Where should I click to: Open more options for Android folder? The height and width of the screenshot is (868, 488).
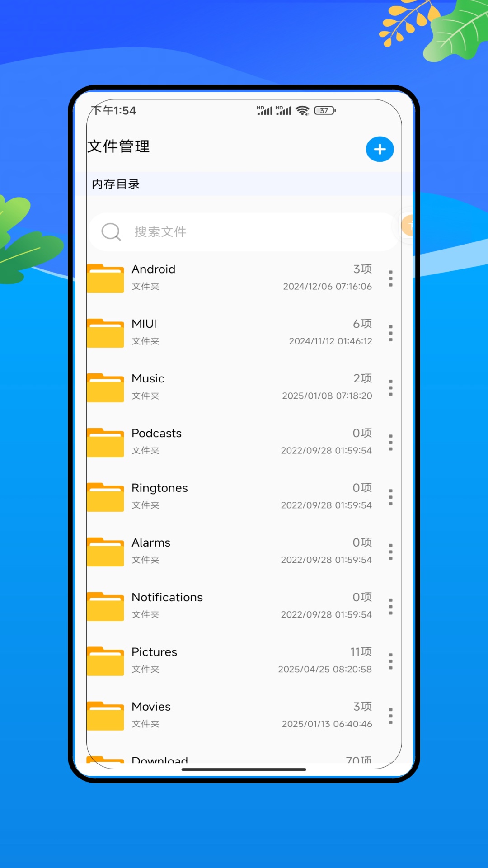[x=390, y=278]
